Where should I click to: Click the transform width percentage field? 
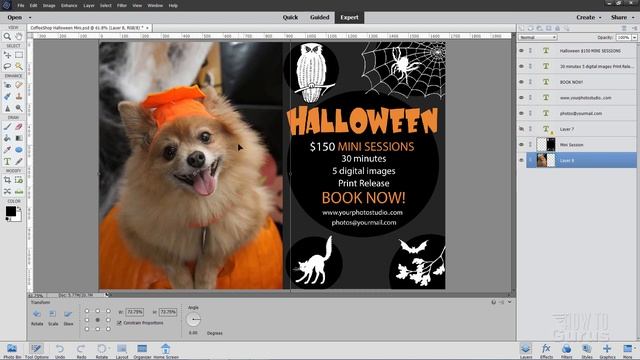(x=135, y=312)
